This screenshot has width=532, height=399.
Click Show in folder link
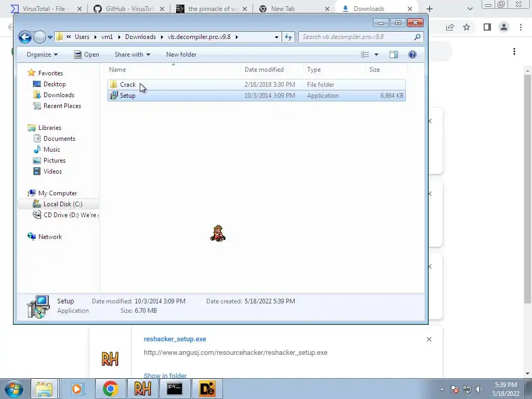165,376
